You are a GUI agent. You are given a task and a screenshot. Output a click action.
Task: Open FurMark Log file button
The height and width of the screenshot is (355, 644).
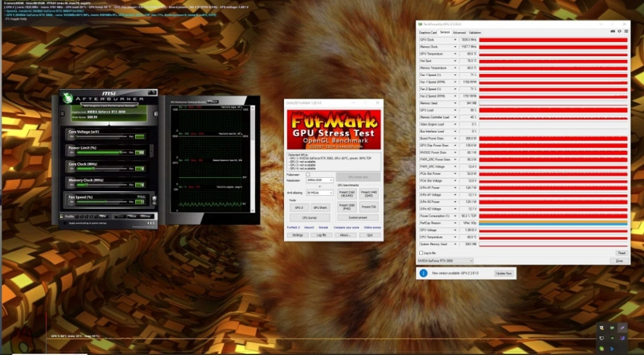coord(321,235)
